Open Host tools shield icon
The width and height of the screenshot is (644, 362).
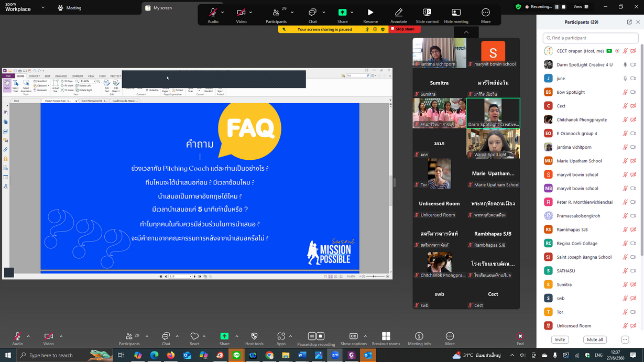254,336
